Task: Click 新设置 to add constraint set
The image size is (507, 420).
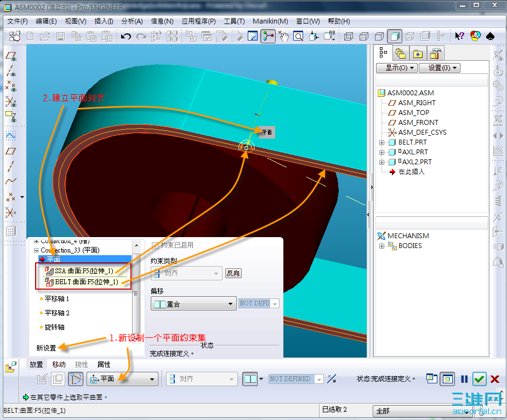Action: click(x=46, y=348)
